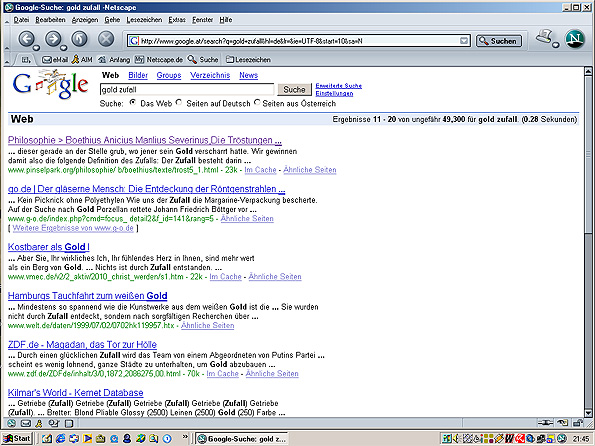Screen dimensions: 595x446
Task: Open Mail from the status bar envelope icon
Action: pos(25,423)
